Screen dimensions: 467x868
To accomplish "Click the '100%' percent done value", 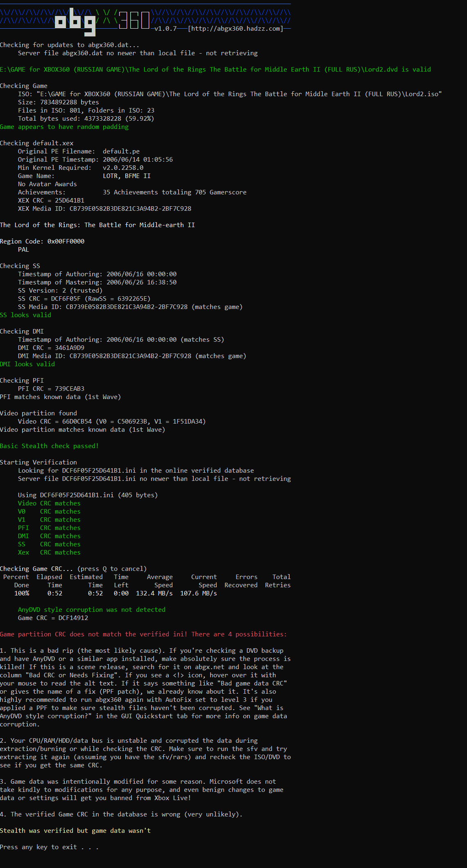I will pos(22,593).
